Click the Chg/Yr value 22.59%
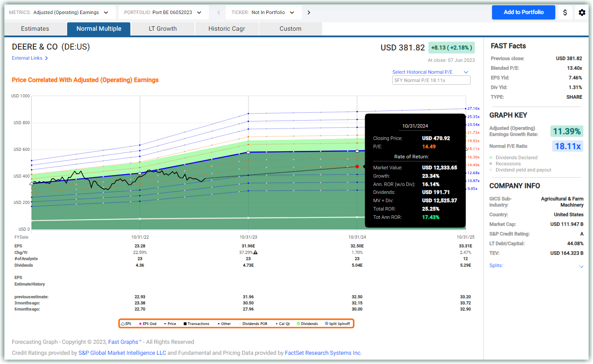Screen dimensions: 593x364 [x=140, y=253]
